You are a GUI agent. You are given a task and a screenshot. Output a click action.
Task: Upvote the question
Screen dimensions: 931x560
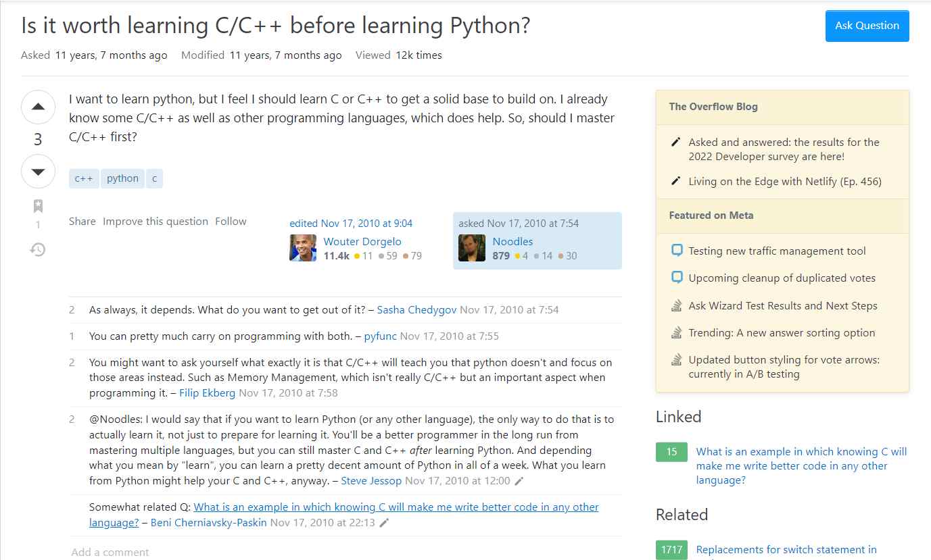point(38,107)
